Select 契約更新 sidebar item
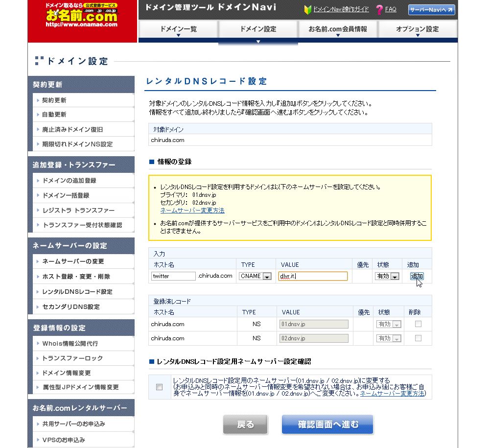The image size is (489, 448). (83, 100)
